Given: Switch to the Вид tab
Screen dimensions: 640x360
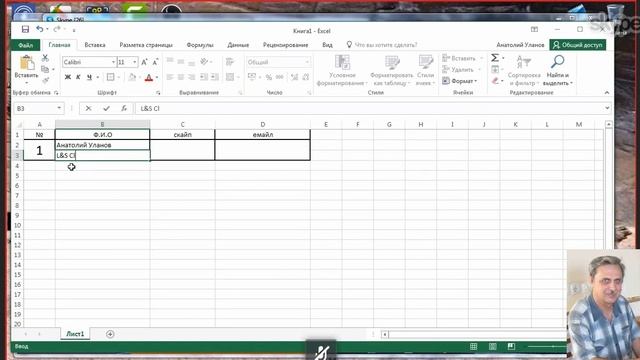Looking at the screenshot, I should pos(327,45).
